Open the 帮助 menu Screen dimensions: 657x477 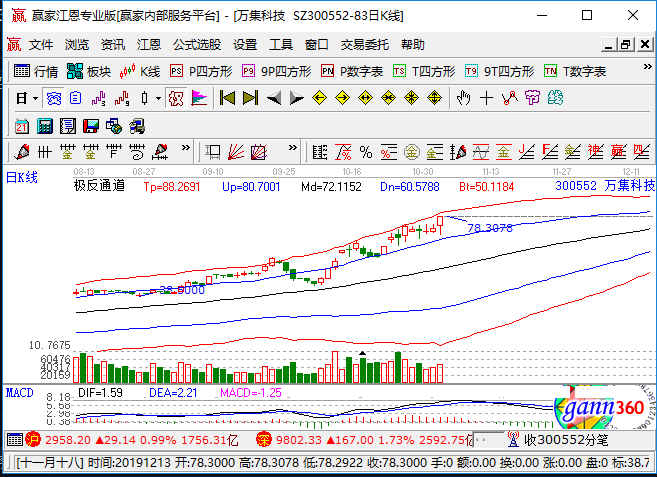coord(413,44)
